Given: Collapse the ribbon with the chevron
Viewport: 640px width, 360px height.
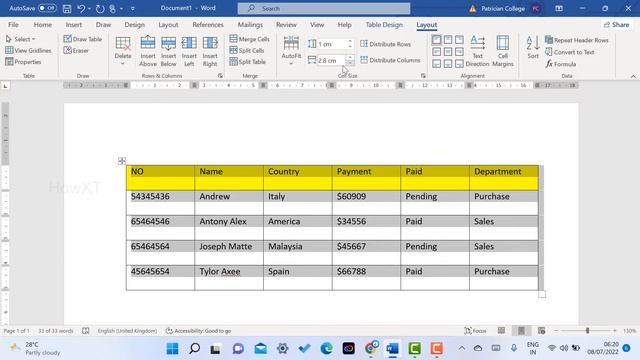Looking at the screenshot, I should point(633,76).
